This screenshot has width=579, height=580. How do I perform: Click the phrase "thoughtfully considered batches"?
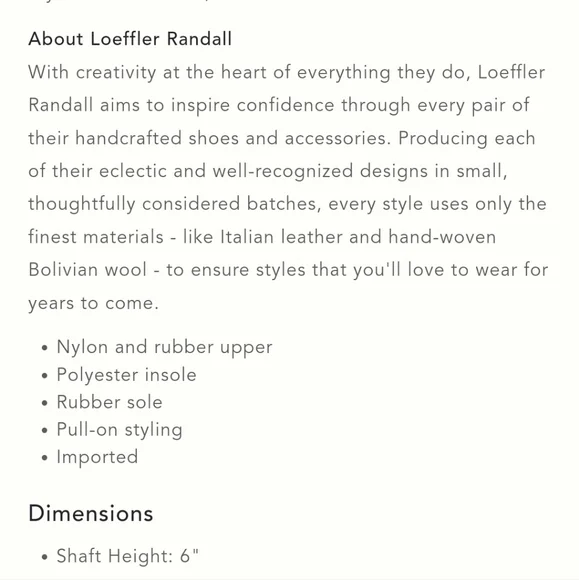click(x=175, y=204)
